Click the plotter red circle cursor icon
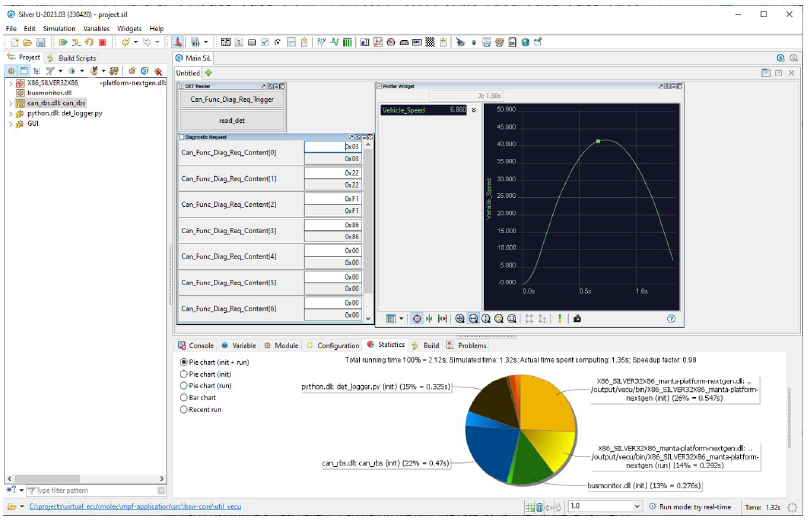Image resolution: width=809 pixels, height=524 pixels. tap(416, 319)
